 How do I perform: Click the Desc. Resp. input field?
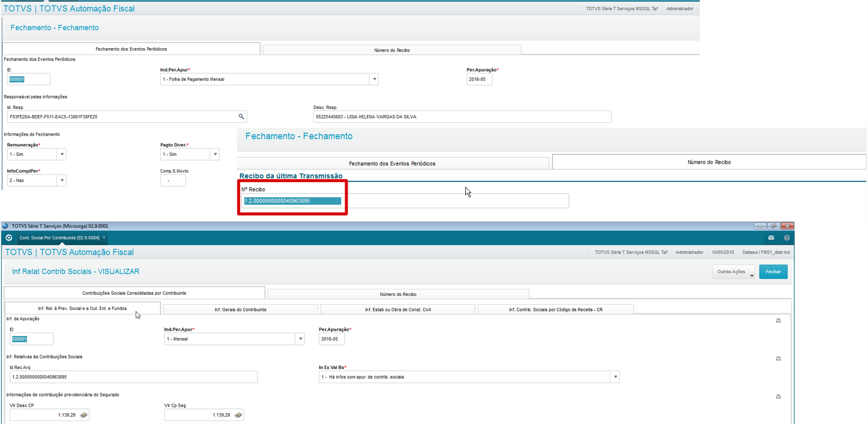(463, 117)
